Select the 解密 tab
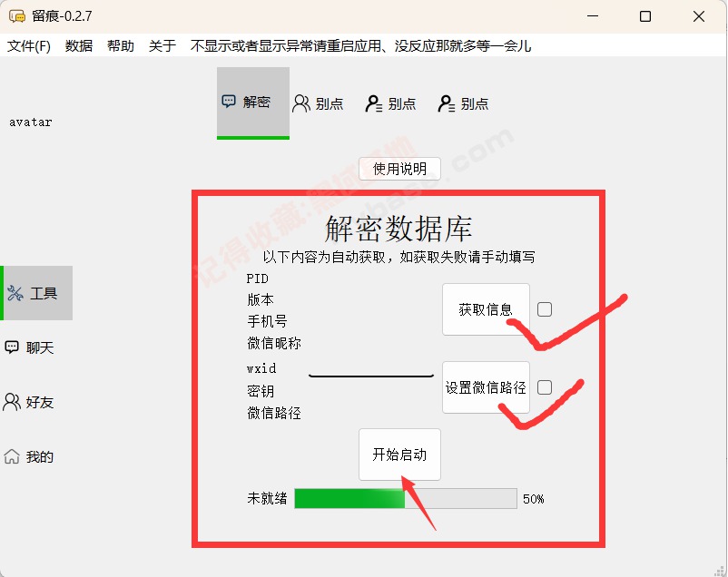The image size is (728, 577). (253, 103)
